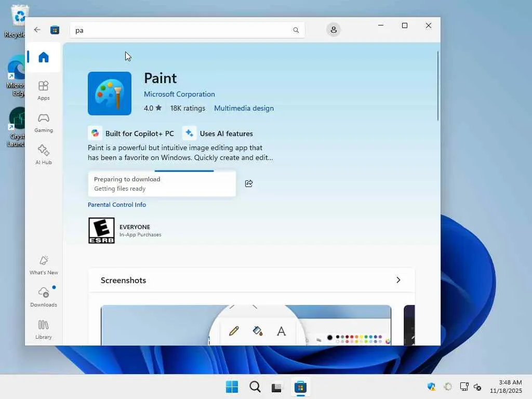The height and width of the screenshot is (399, 532).
Task: Click the muted volume tray icon
Action: (x=477, y=387)
